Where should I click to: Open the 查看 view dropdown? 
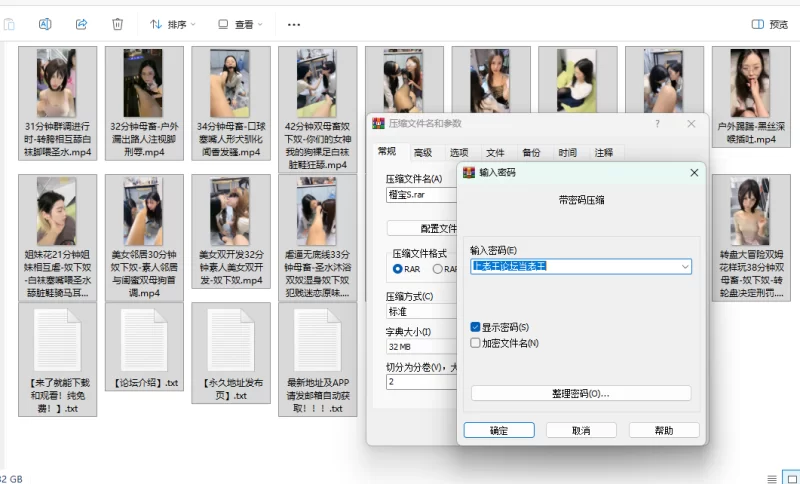[x=240, y=24]
